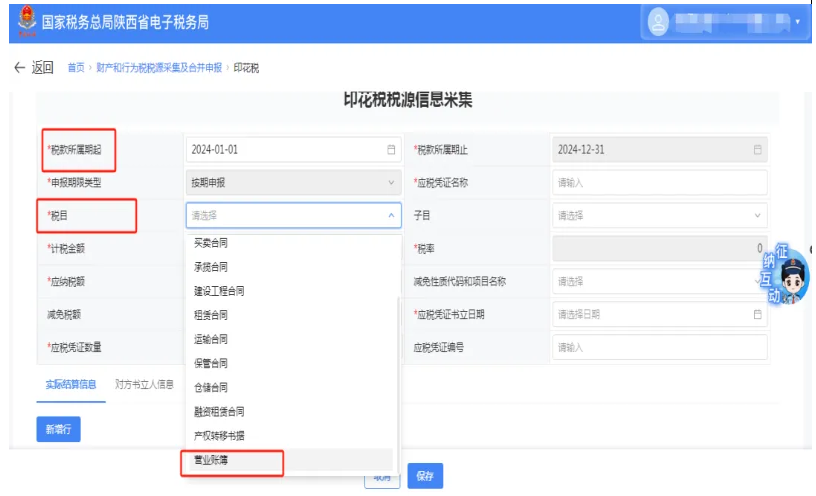This screenshot has width=816, height=496.
Task: Click the 应税凭证名称 input field
Action: pos(659,183)
